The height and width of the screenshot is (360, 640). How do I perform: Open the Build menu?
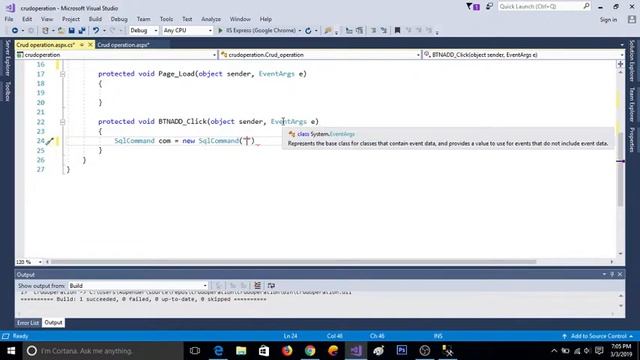(x=95, y=19)
